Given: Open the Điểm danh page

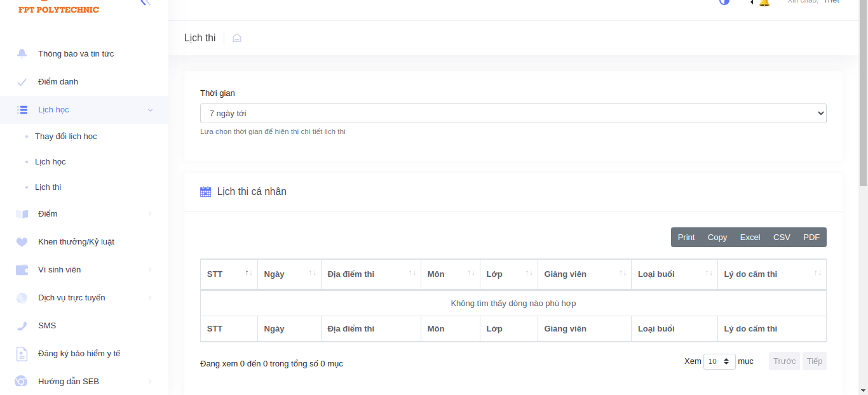Looking at the screenshot, I should click(58, 82).
